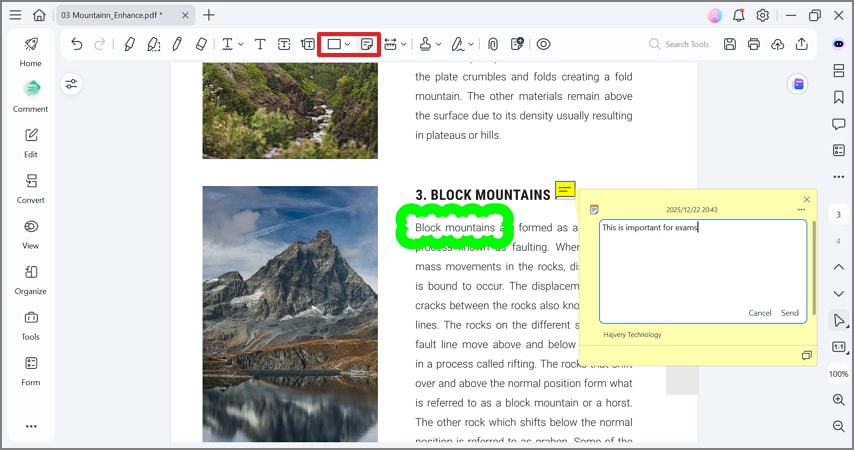Save the document
Viewport: 854px width, 450px height.
(x=730, y=44)
